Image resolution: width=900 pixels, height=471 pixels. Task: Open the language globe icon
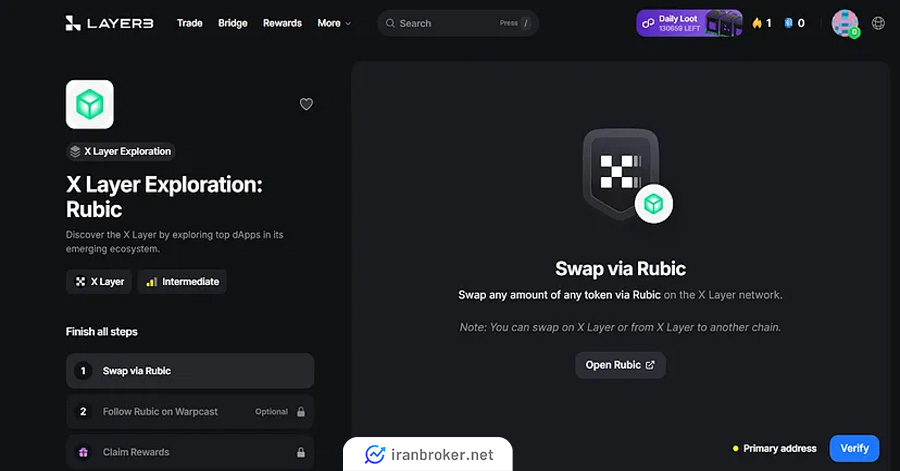(878, 23)
